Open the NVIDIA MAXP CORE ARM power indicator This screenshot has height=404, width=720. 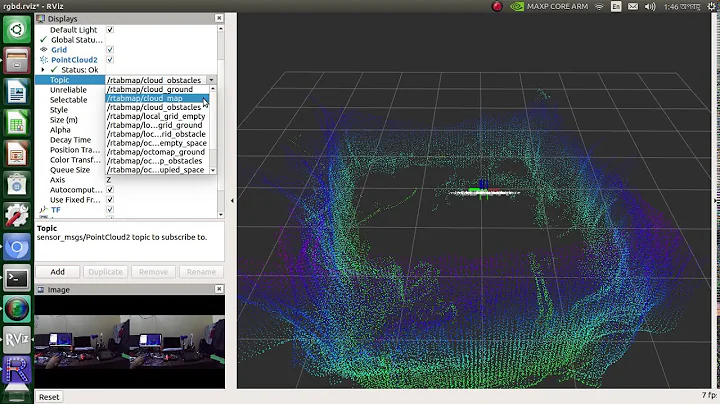point(549,6)
